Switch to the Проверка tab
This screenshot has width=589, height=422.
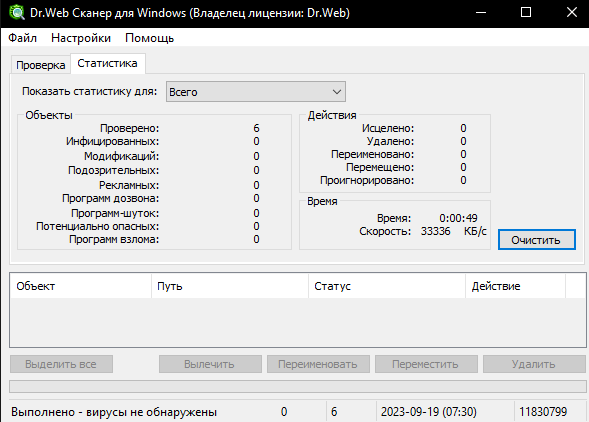pos(41,65)
